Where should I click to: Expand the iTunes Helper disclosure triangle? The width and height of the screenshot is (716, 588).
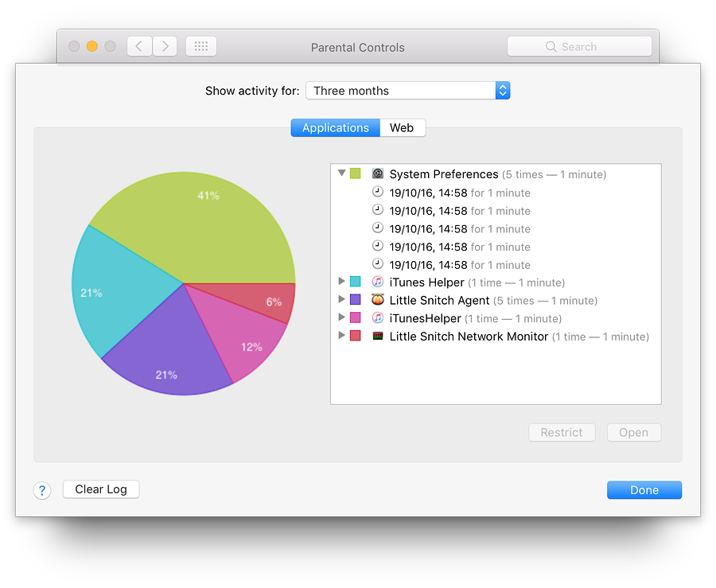pyautogui.click(x=341, y=282)
